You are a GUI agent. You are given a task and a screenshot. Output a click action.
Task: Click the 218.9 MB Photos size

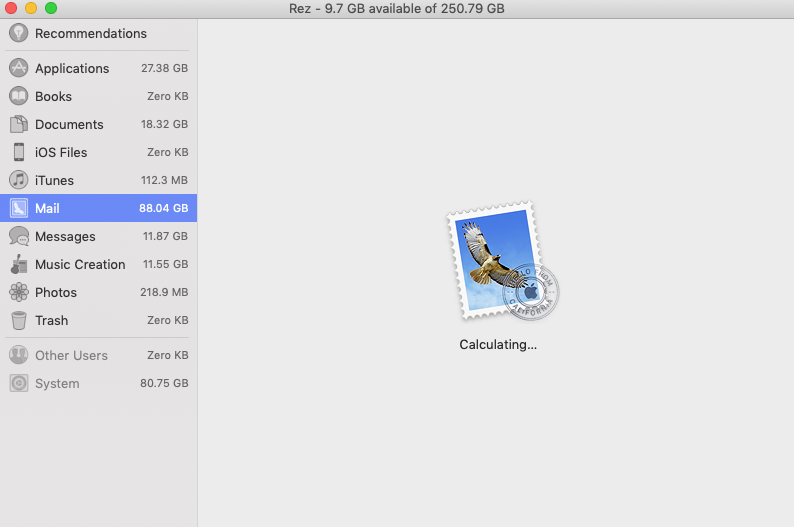164,292
